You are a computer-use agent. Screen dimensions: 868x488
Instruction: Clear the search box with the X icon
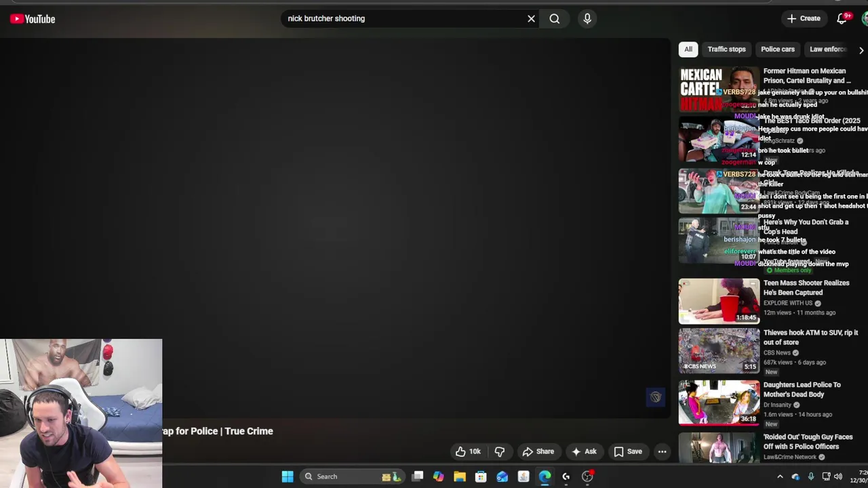tap(531, 19)
